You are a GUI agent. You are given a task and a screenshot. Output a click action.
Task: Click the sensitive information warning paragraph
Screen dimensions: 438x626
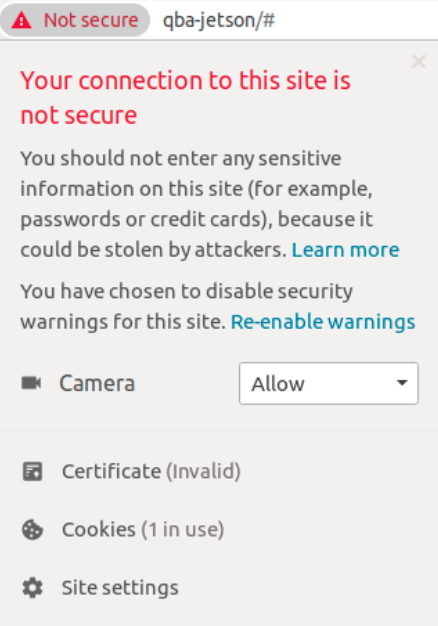[210, 204]
